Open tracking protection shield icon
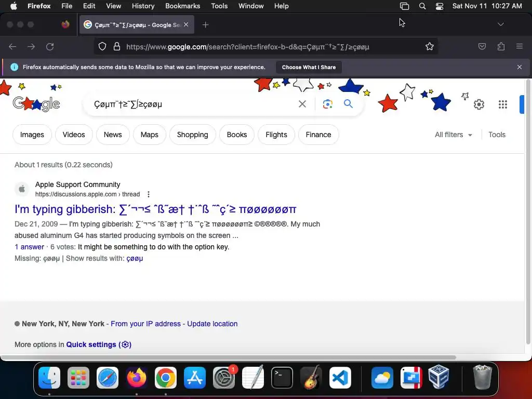532x399 pixels. (x=102, y=46)
